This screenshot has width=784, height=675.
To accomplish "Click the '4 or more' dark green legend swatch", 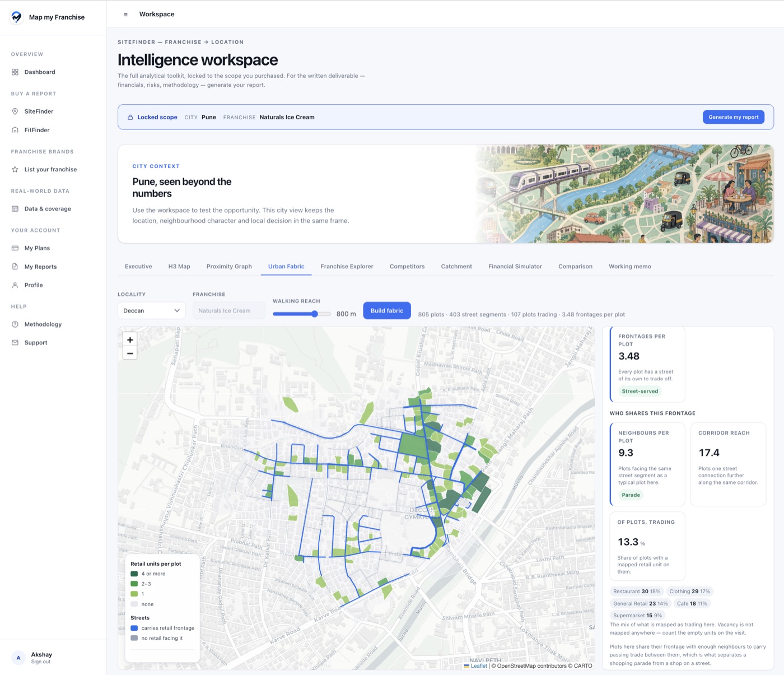I will point(134,574).
